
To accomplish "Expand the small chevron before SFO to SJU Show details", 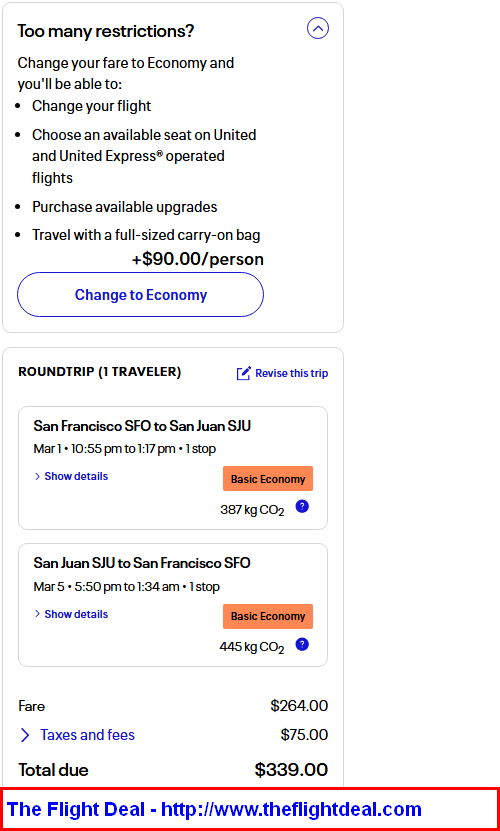I will pyautogui.click(x=38, y=476).
